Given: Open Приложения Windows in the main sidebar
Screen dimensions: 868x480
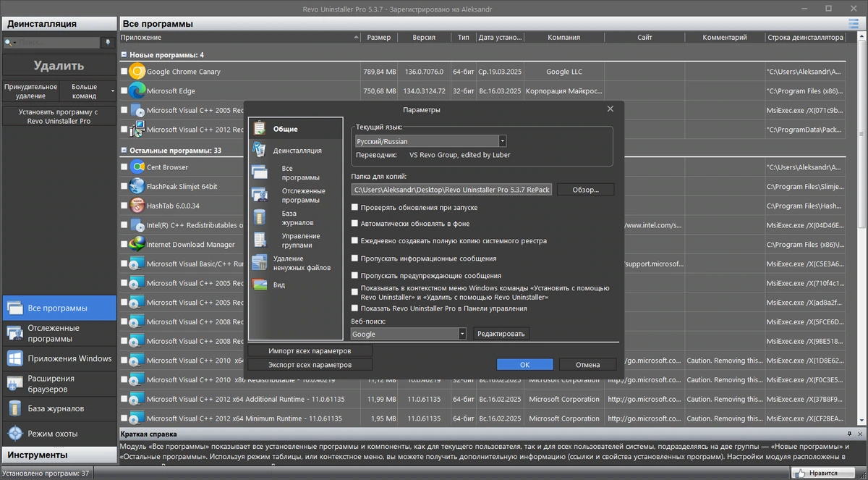Looking at the screenshot, I should point(59,358).
